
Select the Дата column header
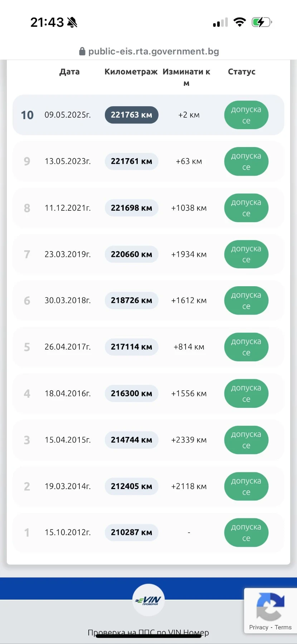[x=69, y=72]
